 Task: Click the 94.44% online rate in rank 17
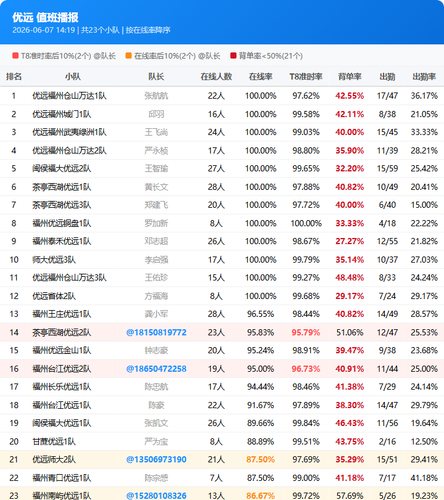(x=261, y=387)
